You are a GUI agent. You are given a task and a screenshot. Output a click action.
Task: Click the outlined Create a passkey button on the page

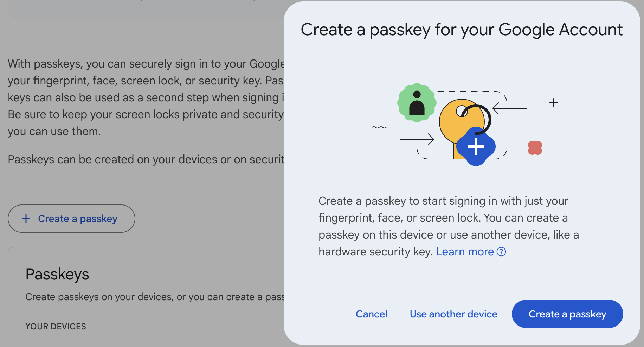tap(71, 219)
